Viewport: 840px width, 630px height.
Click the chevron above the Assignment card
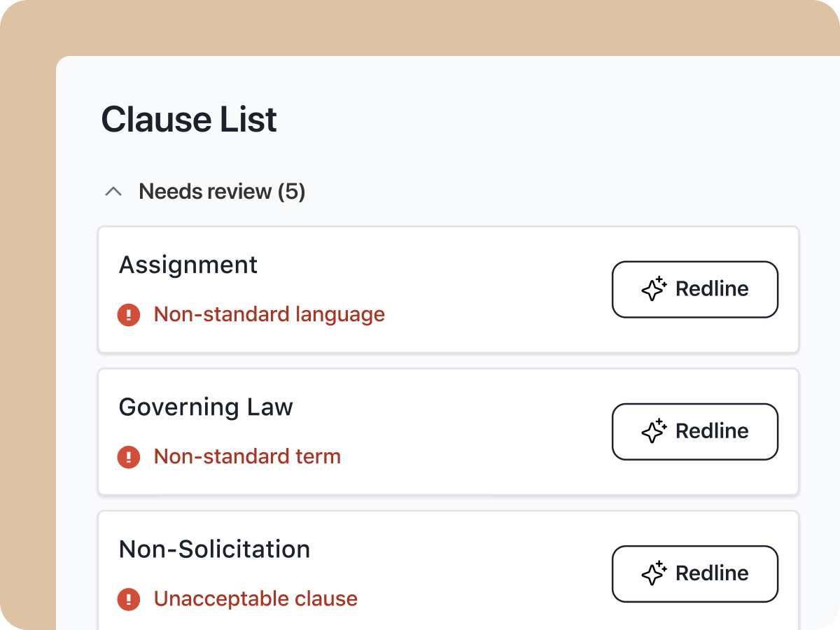pyautogui.click(x=113, y=190)
